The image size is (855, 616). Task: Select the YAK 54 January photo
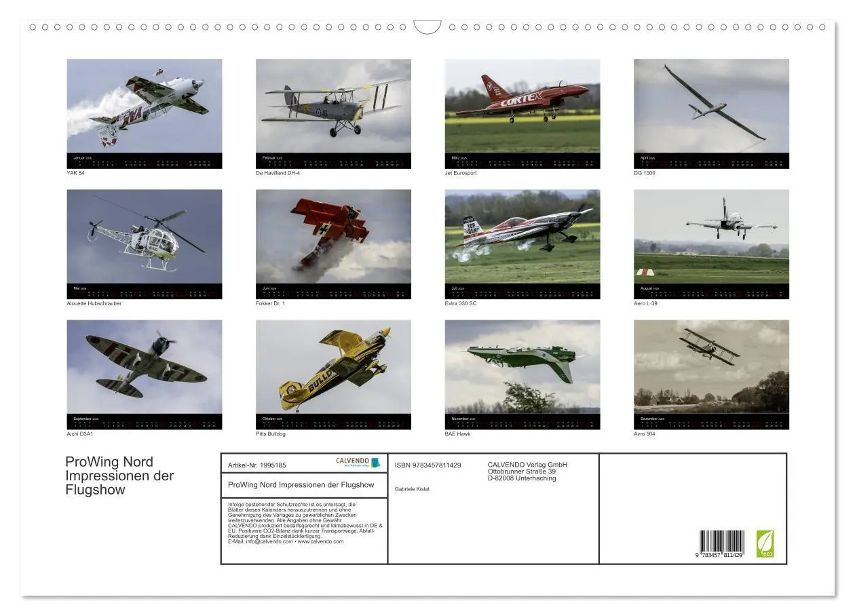point(145,106)
